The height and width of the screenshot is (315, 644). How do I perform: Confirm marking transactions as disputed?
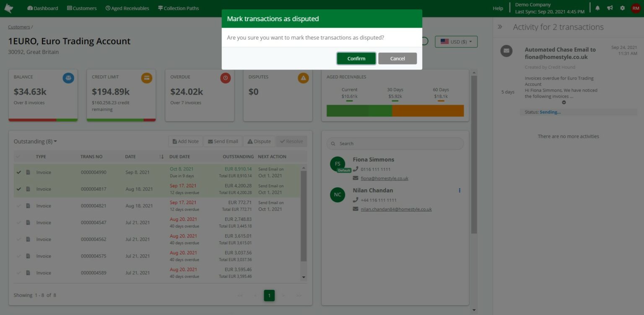356,58
